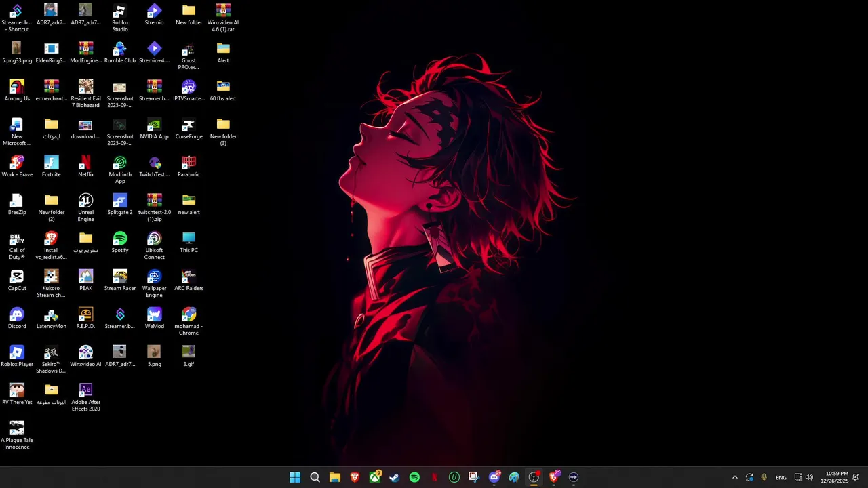Open the Roblox Studio desktop shortcut
This screenshot has width=868, height=488.
point(120,18)
